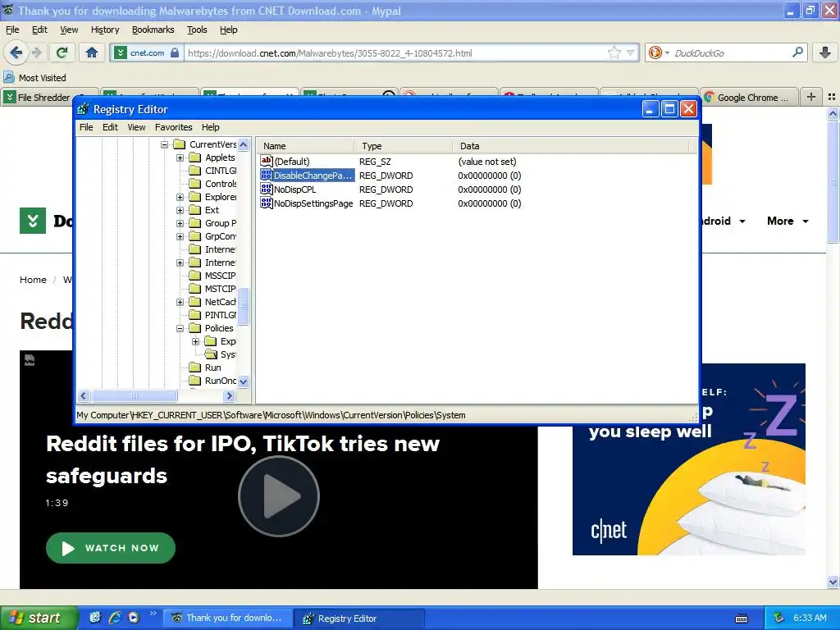Expand the Applets tree node
This screenshot has width=840, height=630.
coord(180,157)
